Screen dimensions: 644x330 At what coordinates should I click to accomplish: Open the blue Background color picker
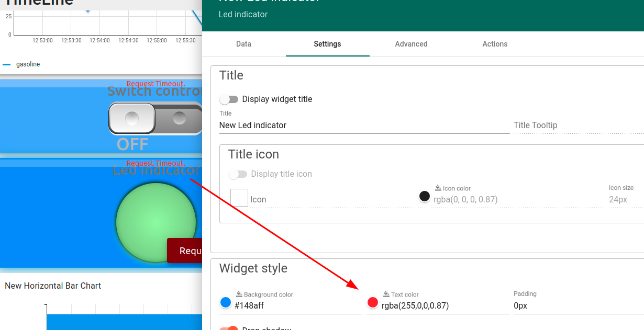(225, 302)
